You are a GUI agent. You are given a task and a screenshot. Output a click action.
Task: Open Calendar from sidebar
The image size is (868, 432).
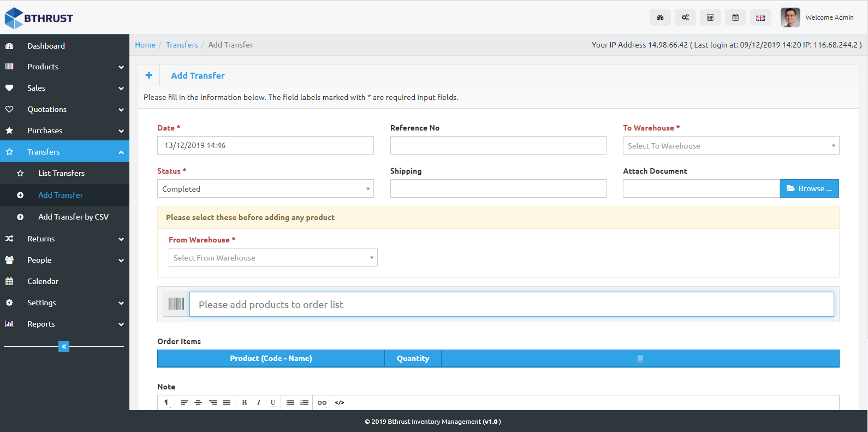tap(64, 281)
